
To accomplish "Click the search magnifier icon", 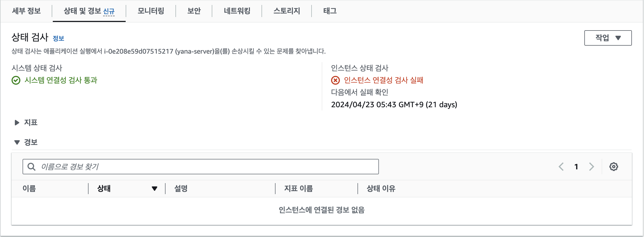I will (32, 166).
